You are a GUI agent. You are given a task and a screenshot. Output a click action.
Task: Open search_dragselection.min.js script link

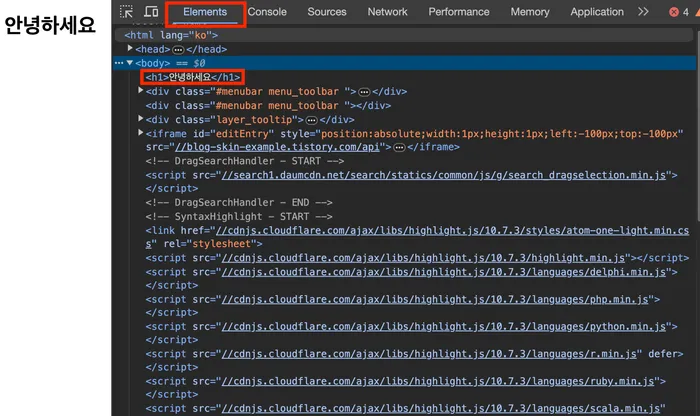pos(444,175)
